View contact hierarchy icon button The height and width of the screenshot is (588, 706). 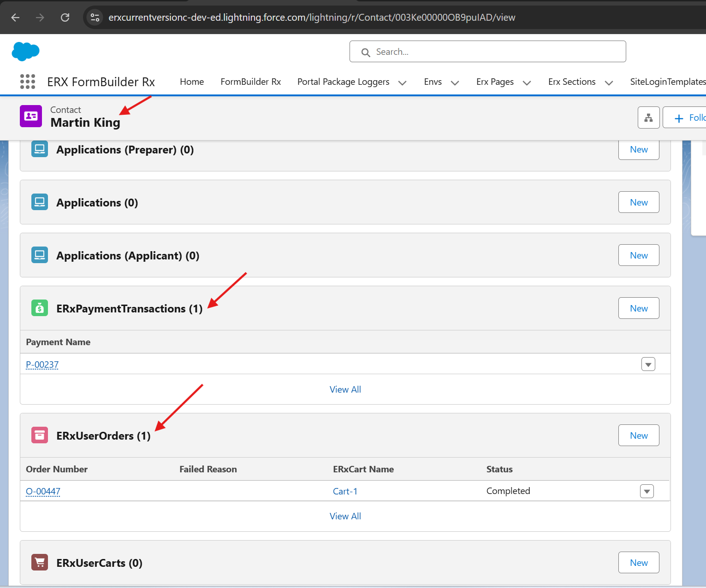(648, 118)
